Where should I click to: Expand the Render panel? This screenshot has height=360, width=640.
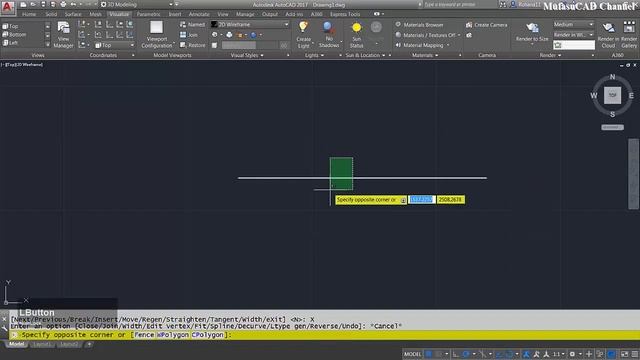(x=550, y=55)
